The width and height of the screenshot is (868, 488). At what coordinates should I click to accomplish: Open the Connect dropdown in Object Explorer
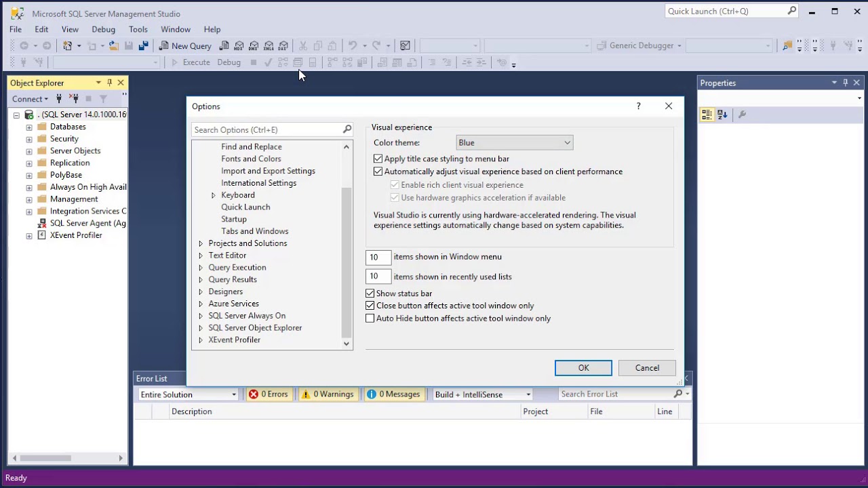pyautogui.click(x=31, y=99)
